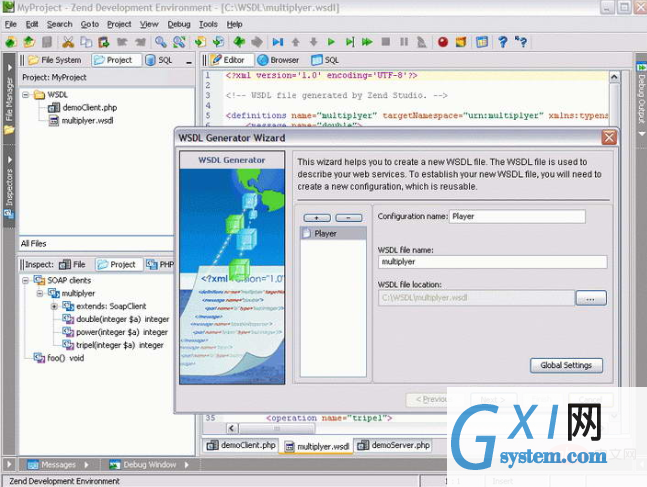This screenshot has width=647, height=487.
Task: Click the minus remove configuration button
Action: (349, 217)
